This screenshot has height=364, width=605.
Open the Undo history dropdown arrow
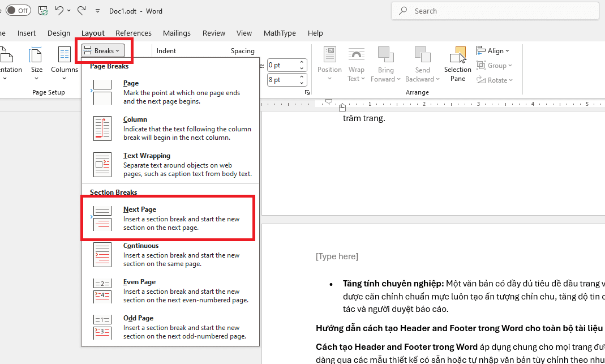69,11
